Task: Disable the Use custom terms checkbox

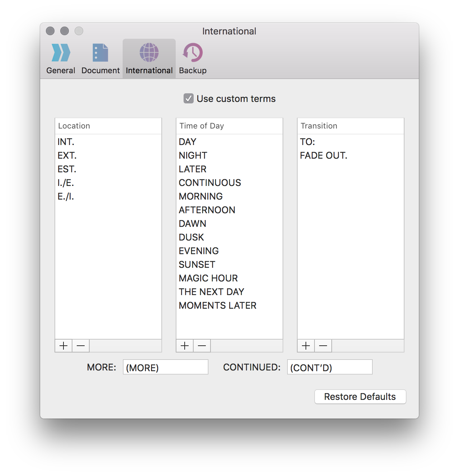Action: 189,98
